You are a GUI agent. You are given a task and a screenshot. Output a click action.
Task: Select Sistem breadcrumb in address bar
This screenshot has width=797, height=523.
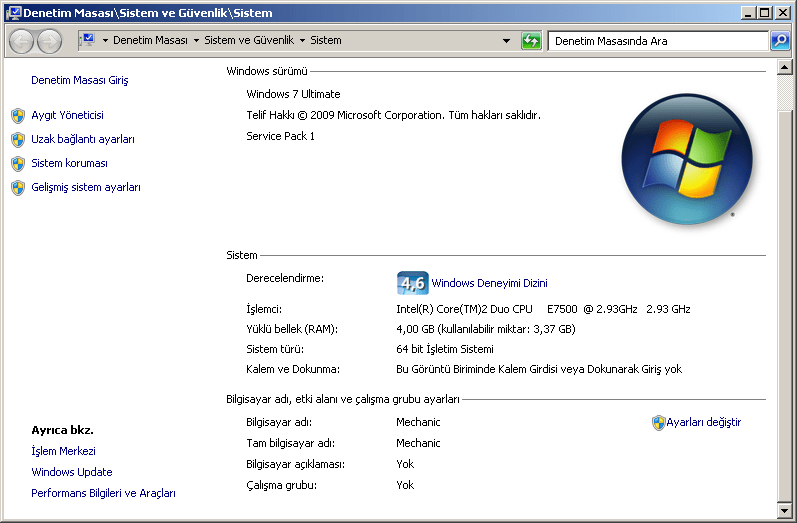[326, 40]
